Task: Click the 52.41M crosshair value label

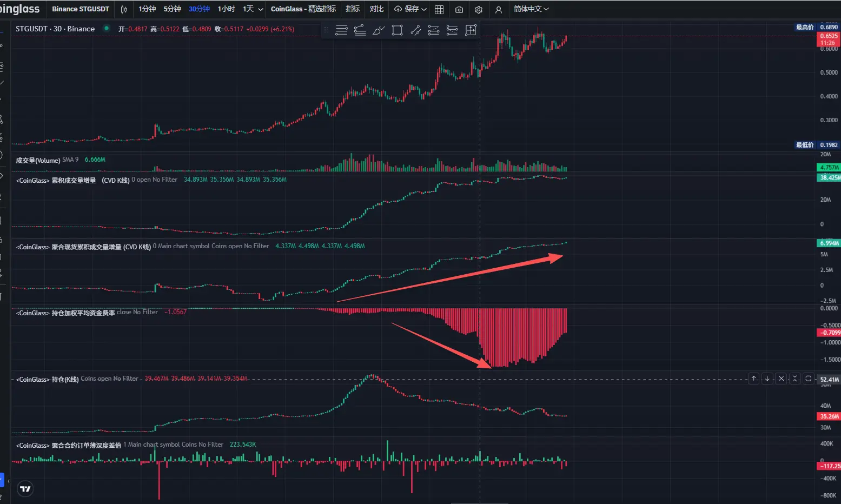Action: [829, 379]
